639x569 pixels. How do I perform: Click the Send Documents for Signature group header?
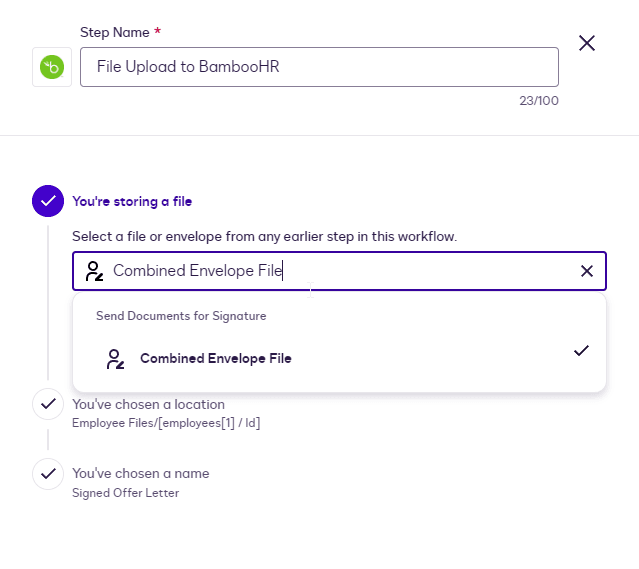point(181,316)
